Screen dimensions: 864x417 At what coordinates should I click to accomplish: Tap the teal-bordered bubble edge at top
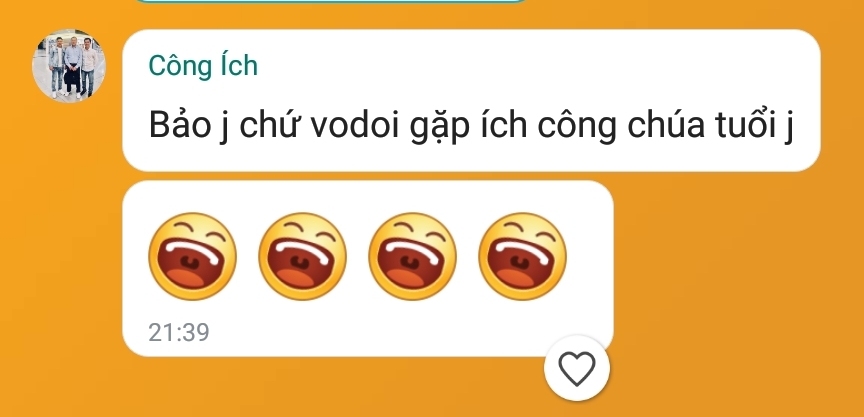331,1
